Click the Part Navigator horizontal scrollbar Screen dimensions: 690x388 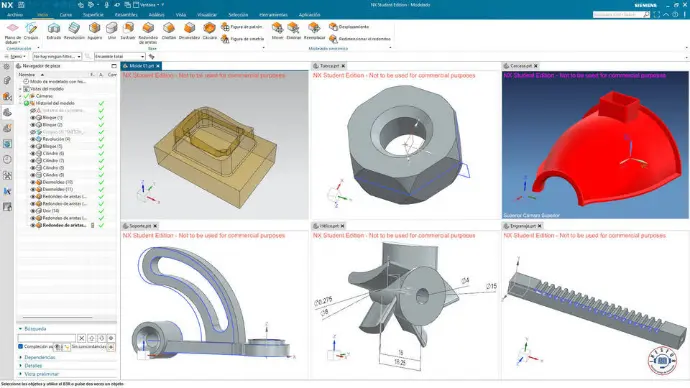57,317
